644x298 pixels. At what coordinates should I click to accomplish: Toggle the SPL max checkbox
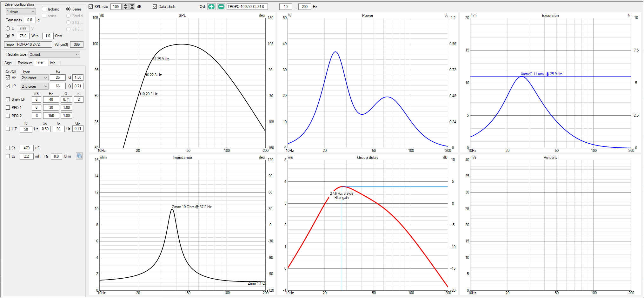91,7
